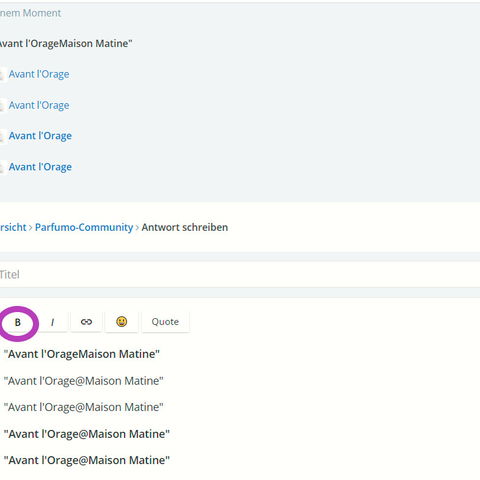
Task: Open the first Avant l'Orage link
Action: click(x=39, y=74)
